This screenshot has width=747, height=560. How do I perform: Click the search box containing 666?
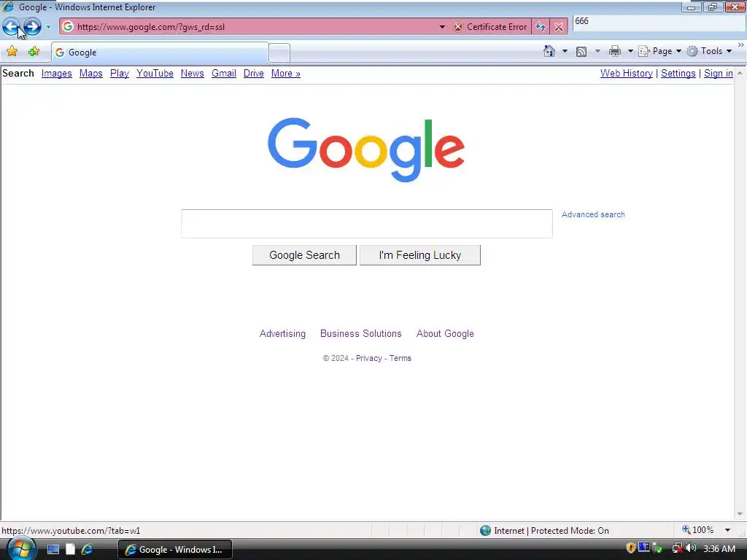(659, 23)
